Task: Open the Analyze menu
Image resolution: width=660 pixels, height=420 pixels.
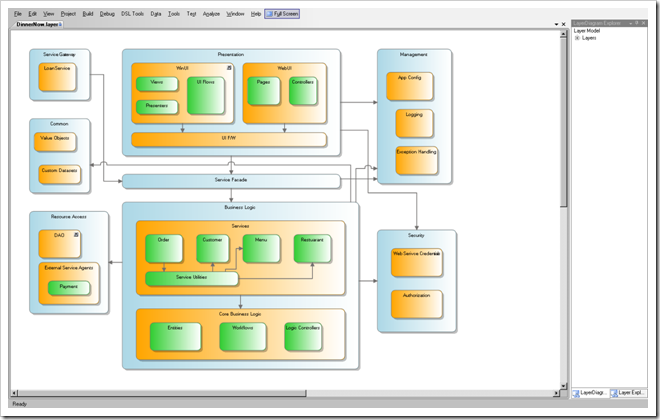Action: (x=211, y=14)
